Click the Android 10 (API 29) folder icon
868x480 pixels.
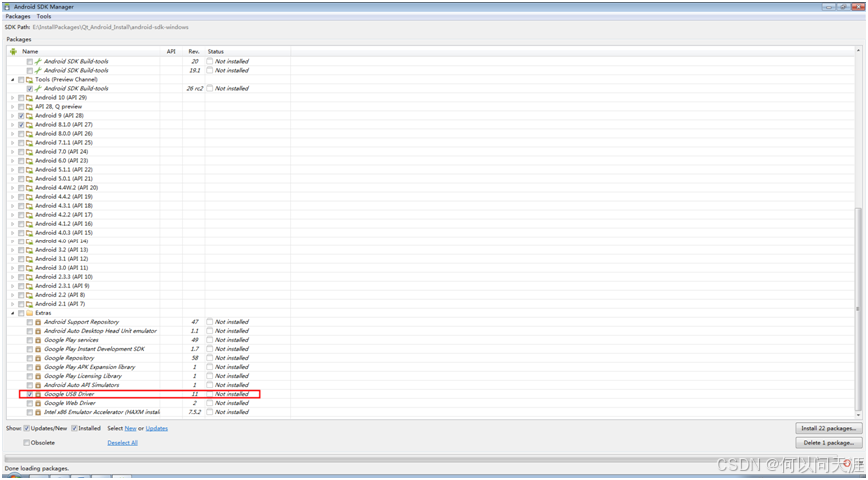pos(29,98)
